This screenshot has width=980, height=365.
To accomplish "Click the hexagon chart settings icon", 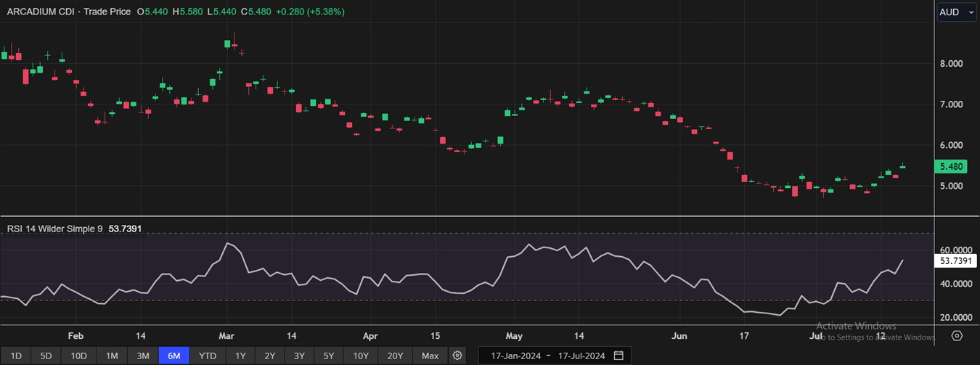I will pyautogui.click(x=957, y=336).
